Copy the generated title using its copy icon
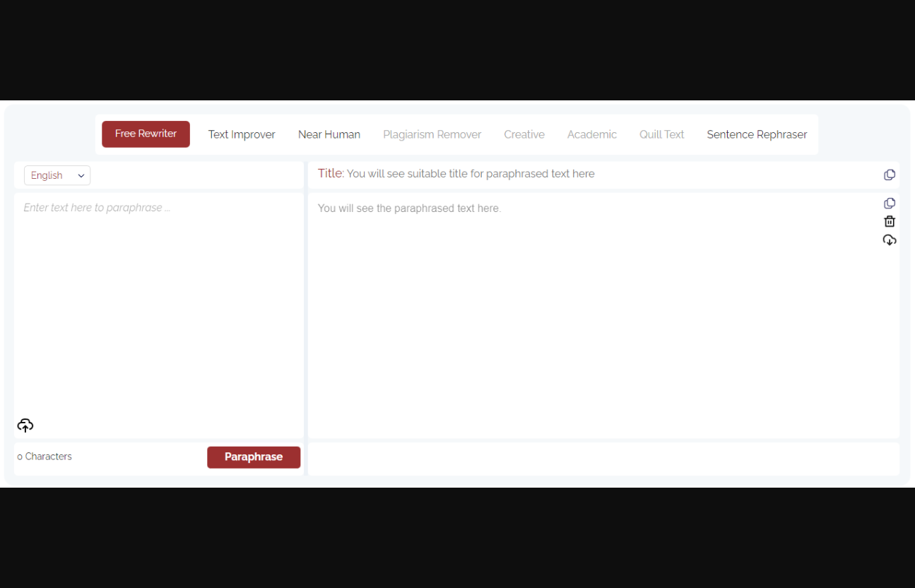This screenshot has width=915, height=588. pyautogui.click(x=890, y=175)
